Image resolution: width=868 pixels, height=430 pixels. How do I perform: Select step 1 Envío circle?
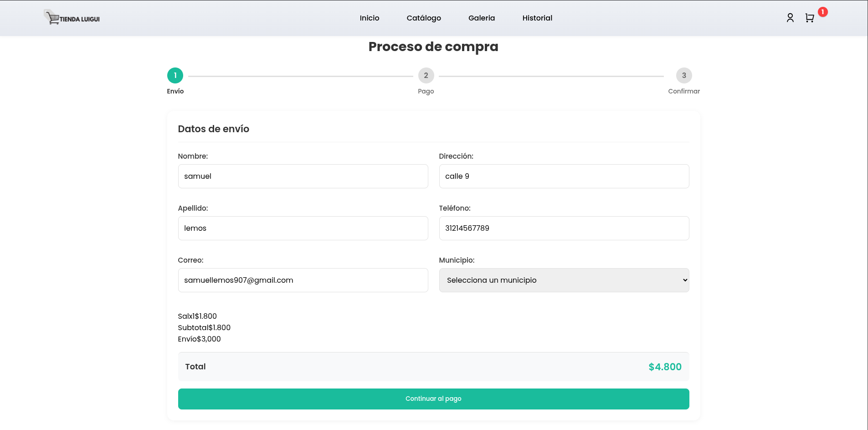click(x=175, y=76)
